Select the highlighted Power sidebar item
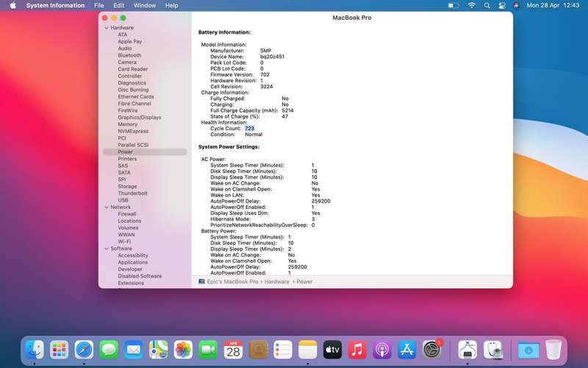 pyautogui.click(x=144, y=152)
